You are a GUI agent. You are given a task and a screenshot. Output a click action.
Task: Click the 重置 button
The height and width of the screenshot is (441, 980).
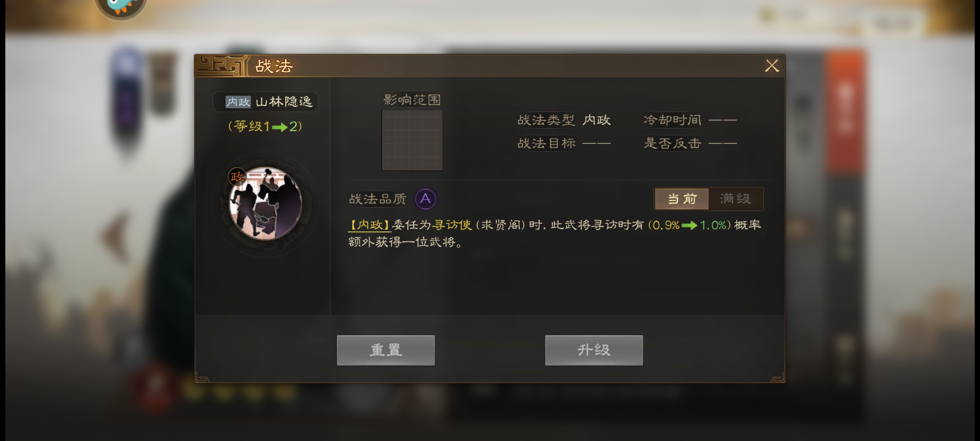pos(386,350)
